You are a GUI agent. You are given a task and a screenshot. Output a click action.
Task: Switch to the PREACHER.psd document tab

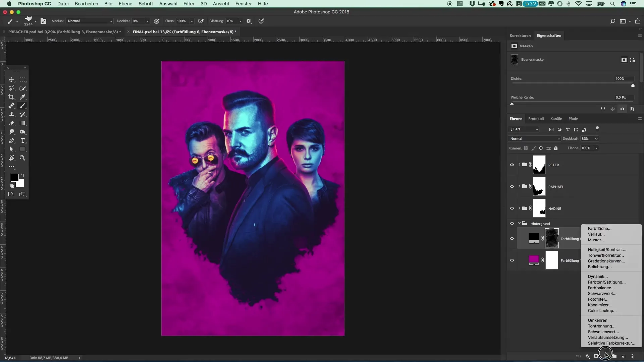[x=65, y=32]
